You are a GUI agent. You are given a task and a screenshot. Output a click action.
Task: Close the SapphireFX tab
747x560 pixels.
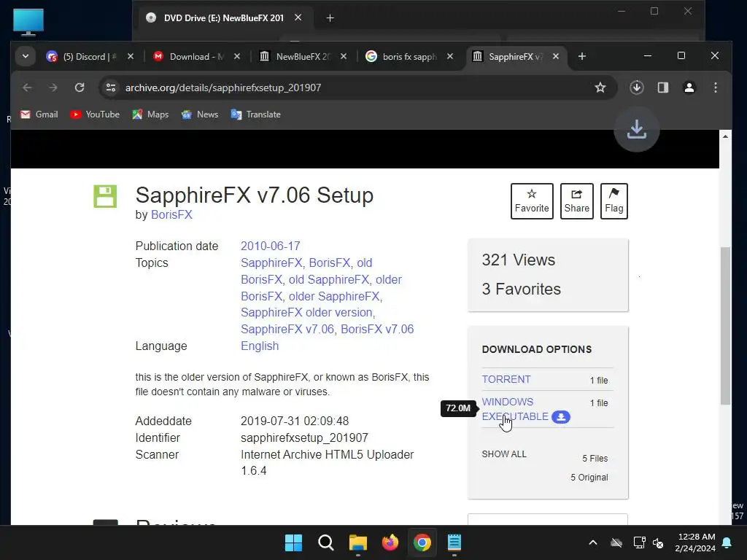pyautogui.click(x=556, y=56)
